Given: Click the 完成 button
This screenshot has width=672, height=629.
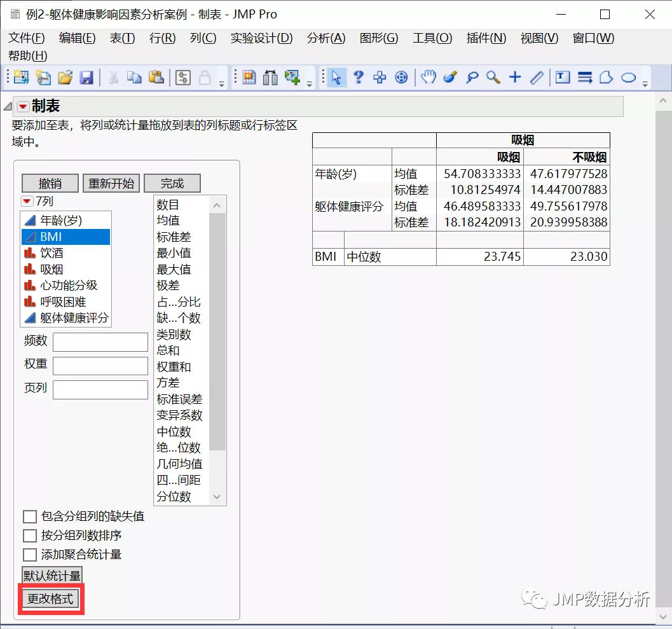Looking at the screenshot, I should coord(171,183).
